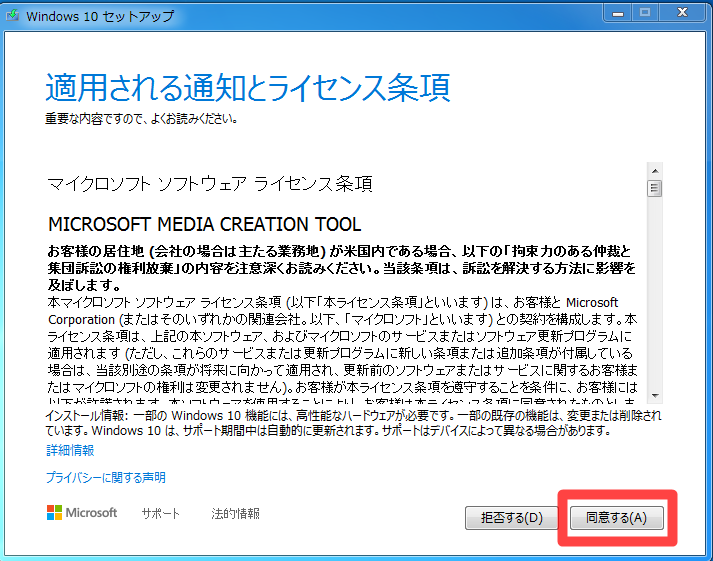Viewport: 713px width, 561px height.
Task: Open the 法的情報 link
Action: (x=235, y=513)
